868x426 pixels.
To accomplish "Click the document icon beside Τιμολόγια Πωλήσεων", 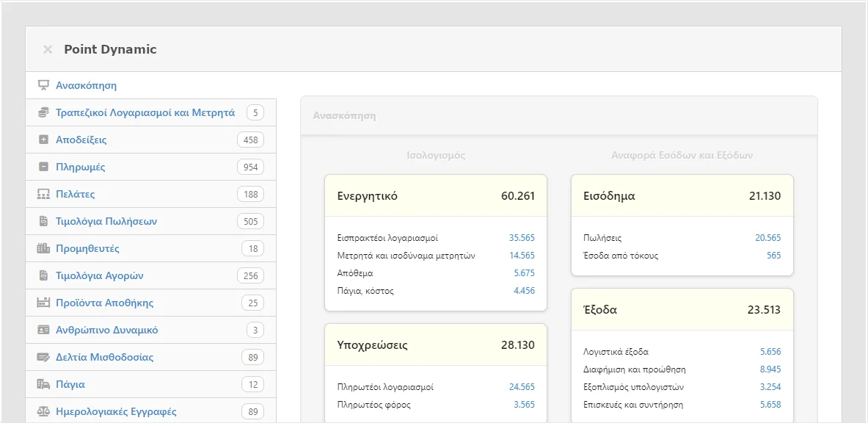I will pyautogui.click(x=43, y=221).
